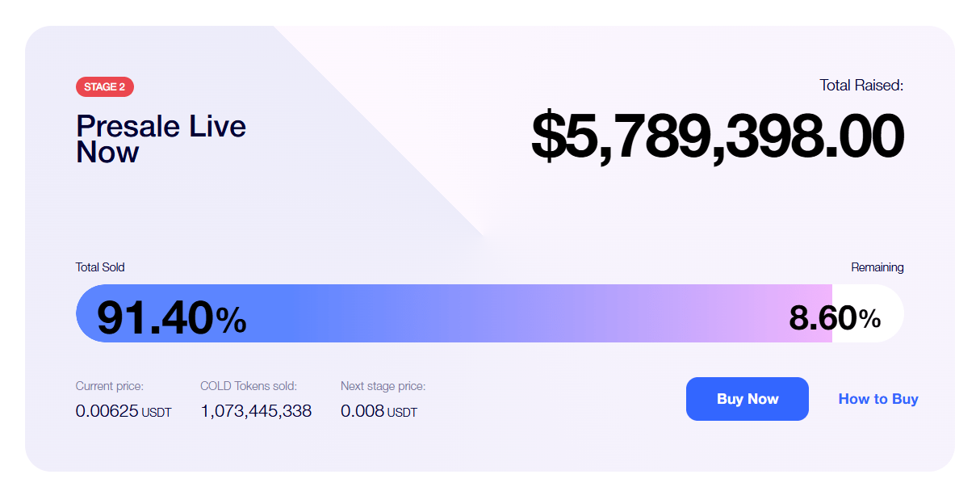Click the 0.00625 USDT price value
This screenshot has height=487, width=980.
[124, 411]
